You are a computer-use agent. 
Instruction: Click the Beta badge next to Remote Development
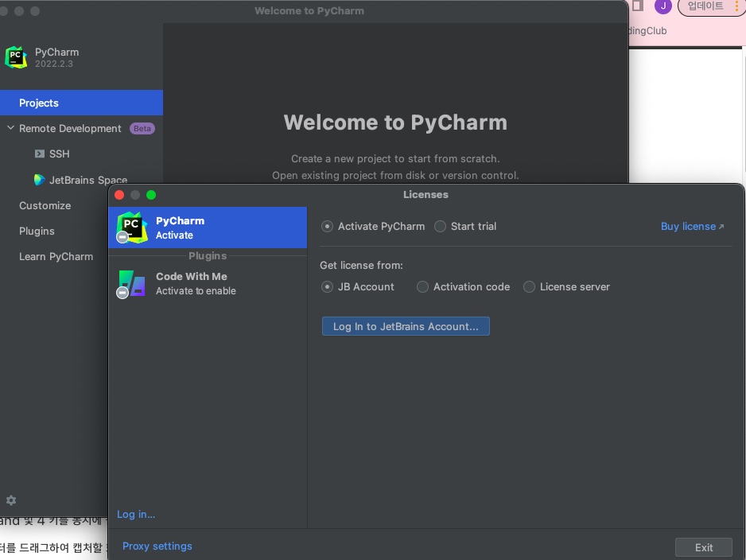click(142, 128)
